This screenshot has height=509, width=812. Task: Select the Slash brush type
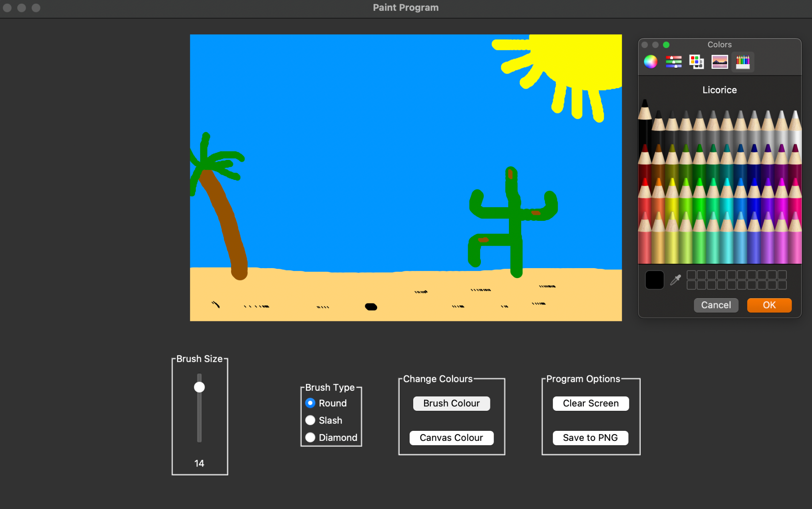[x=310, y=420]
